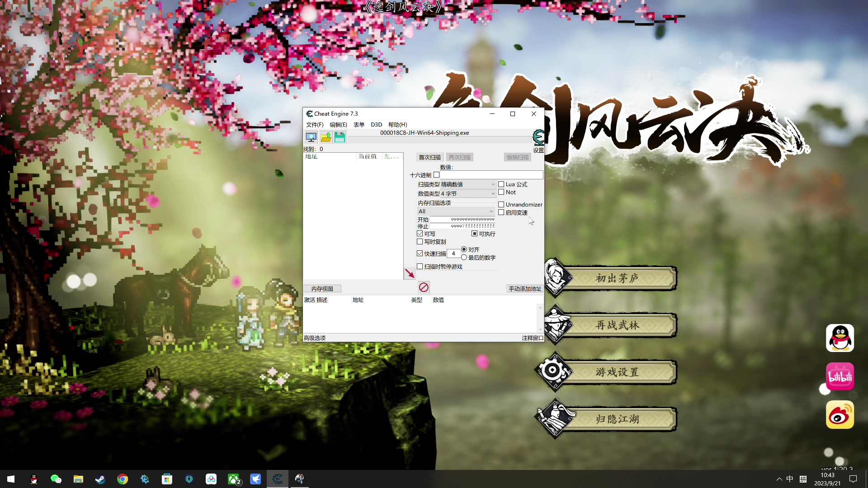
Task: Click the save floppy disk icon
Action: tap(340, 137)
